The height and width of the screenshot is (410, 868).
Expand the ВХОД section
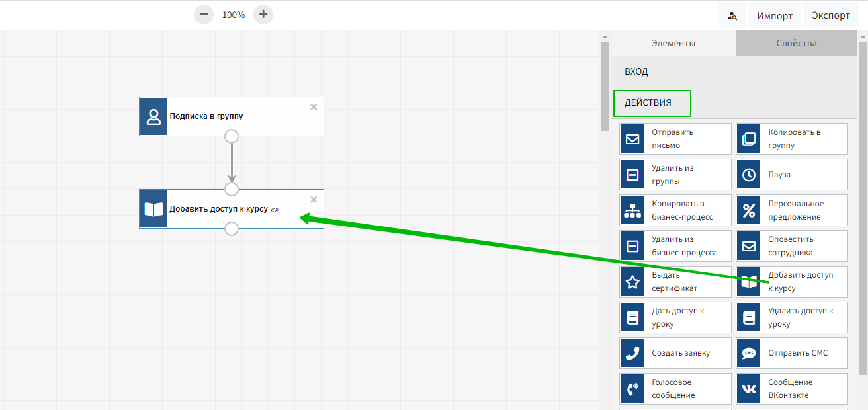(x=734, y=71)
